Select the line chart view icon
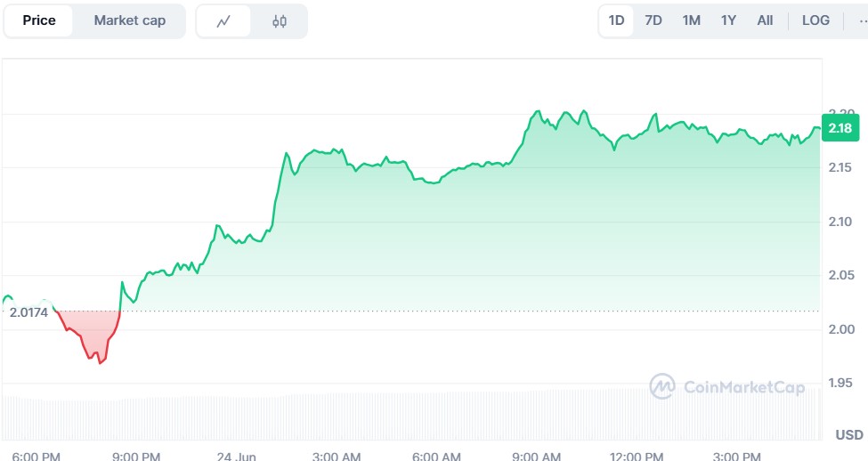 click(x=223, y=21)
